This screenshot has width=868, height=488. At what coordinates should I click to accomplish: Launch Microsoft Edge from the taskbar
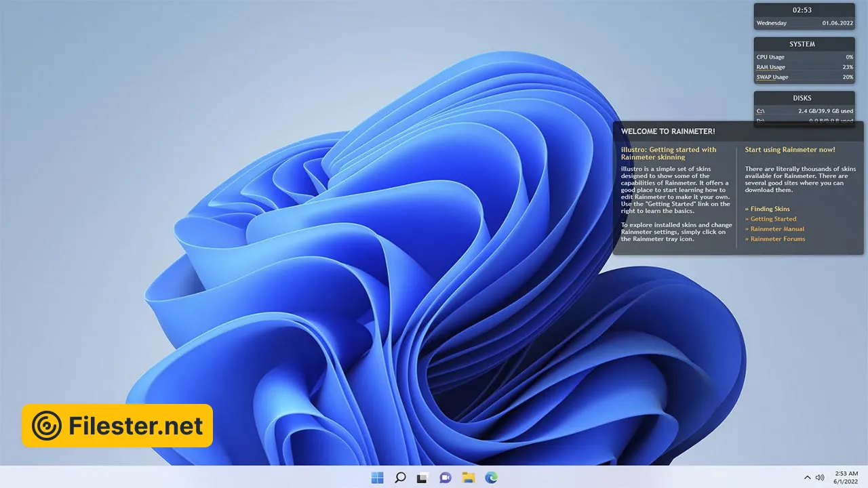click(491, 478)
